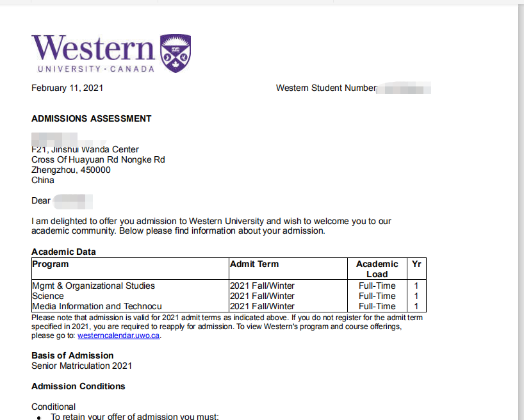Click the Yr column header
This screenshot has width=524, height=420.
(416, 264)
